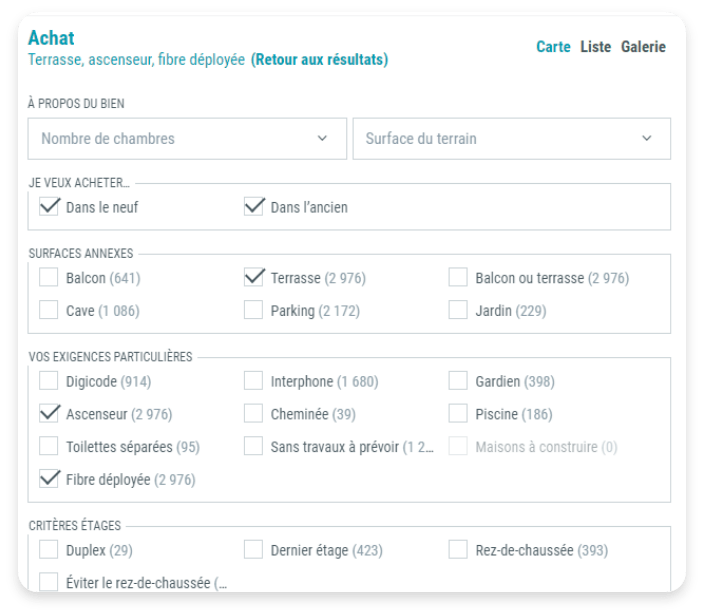Viewport: 704px width, 616px height.
Task: Enable the Balcon filter checkbox
Action: tap(49, 278)
